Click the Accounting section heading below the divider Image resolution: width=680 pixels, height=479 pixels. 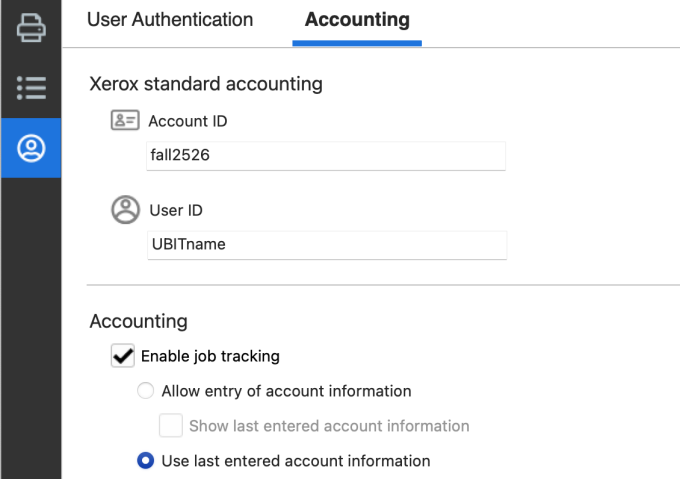(138, 321)
